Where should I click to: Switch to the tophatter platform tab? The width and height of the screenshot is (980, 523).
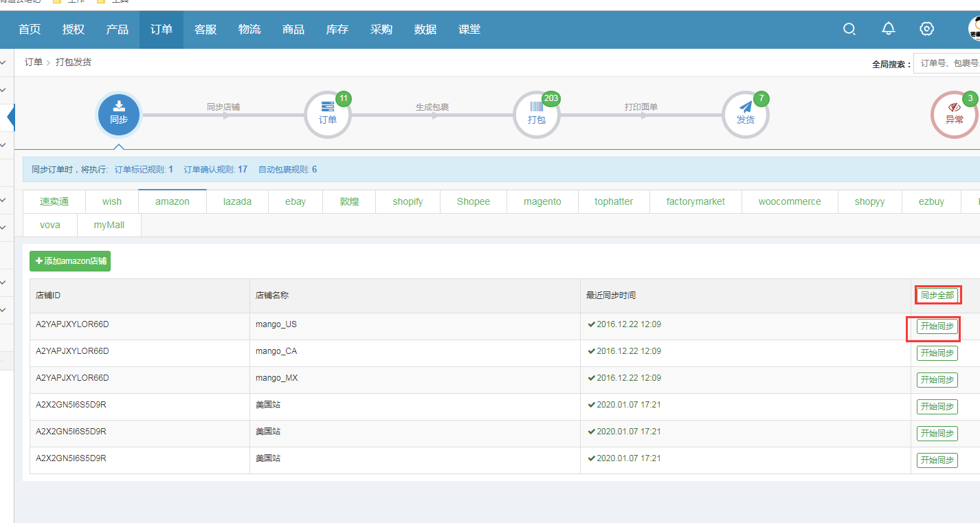coord(614,201)
